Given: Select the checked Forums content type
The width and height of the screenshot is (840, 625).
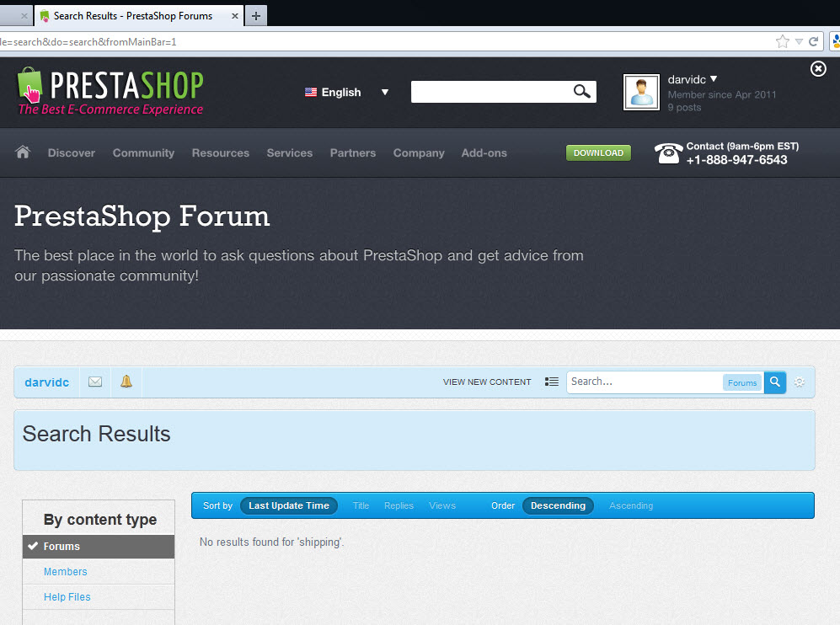Looking at the screenshot, I should [99, 547].
